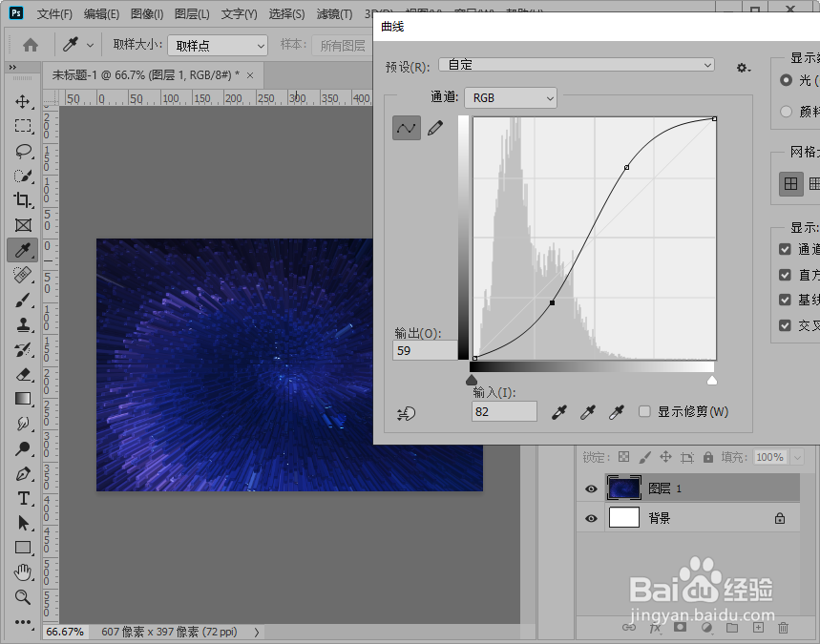Open the 滤镜(T) menu
Image resolution: width=820 pixels, height=644 pixels.
coord(334,14)
